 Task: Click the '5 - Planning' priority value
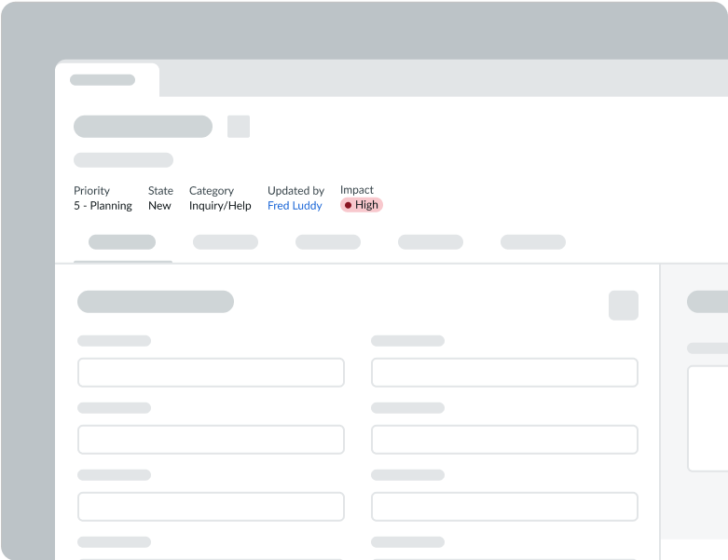[103, 206]
